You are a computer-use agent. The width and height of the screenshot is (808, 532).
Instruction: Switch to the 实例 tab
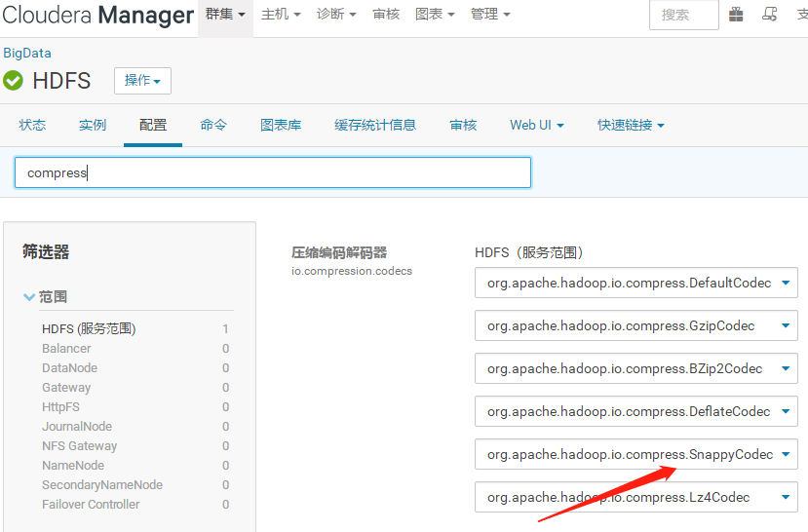[93, 125]
